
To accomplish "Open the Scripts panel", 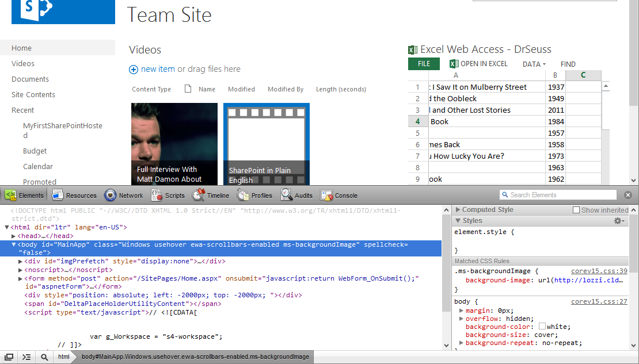I will click(x=168, y=196).
